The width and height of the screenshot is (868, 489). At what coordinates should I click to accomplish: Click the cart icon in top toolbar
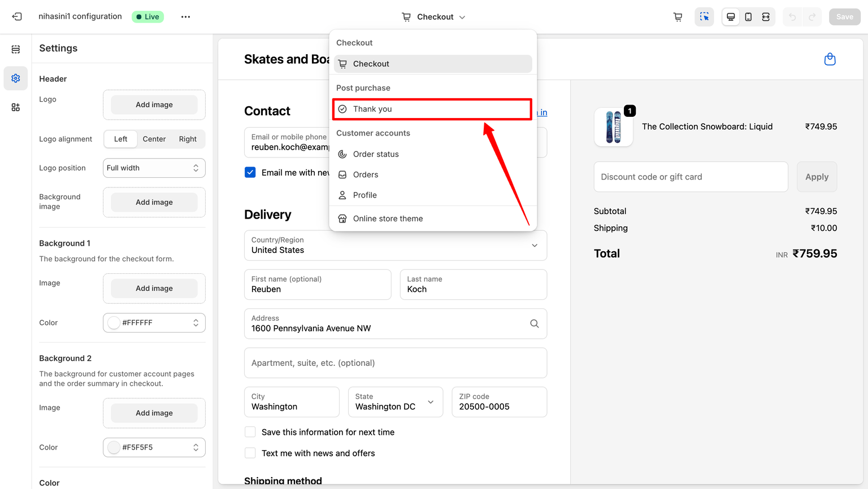[678, 17]
